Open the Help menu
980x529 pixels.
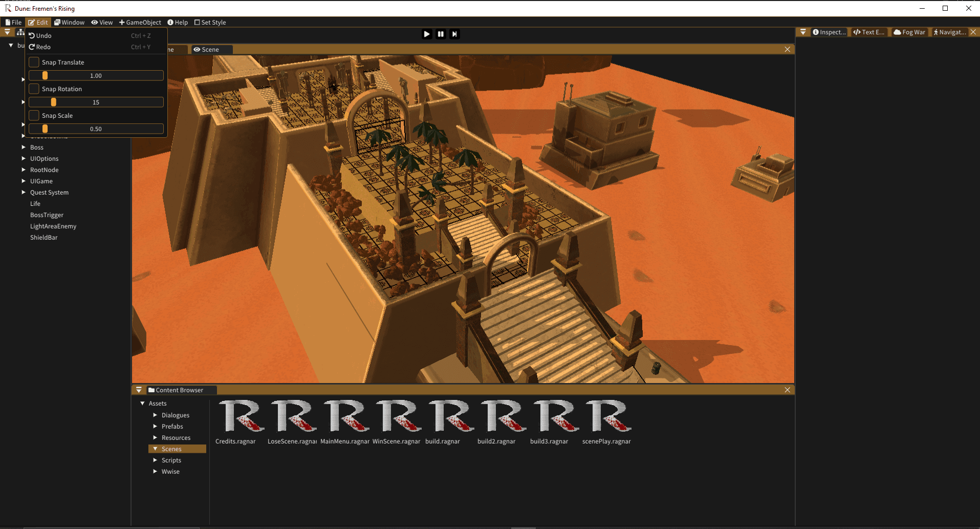(178, 22)
